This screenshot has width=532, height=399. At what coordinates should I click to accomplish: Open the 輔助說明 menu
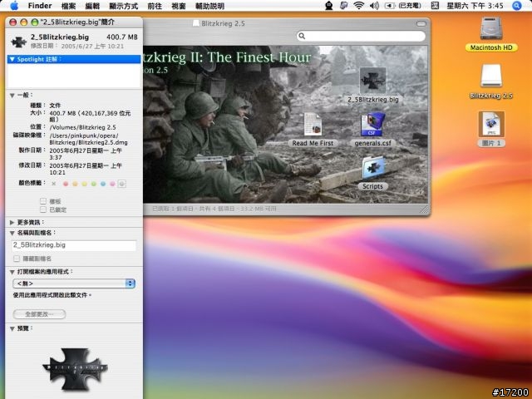[209, 6]
